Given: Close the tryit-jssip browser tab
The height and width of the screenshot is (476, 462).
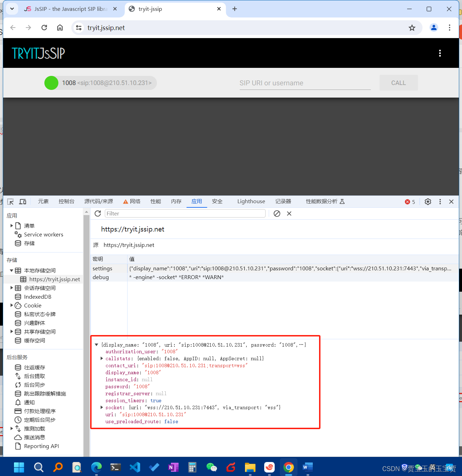Looking at the screenshot, I should 219,9.
